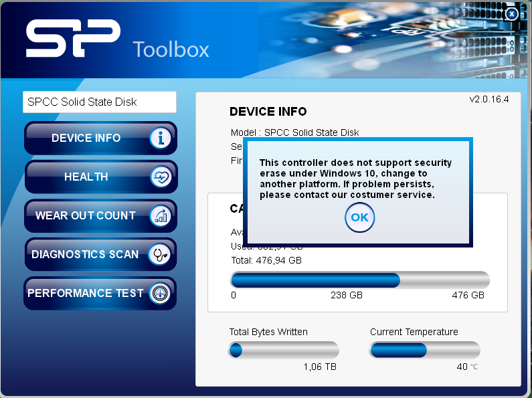Open the SPCC Solid State Disk drive selector
Screen dimensions: 532x398
point(100,102)
